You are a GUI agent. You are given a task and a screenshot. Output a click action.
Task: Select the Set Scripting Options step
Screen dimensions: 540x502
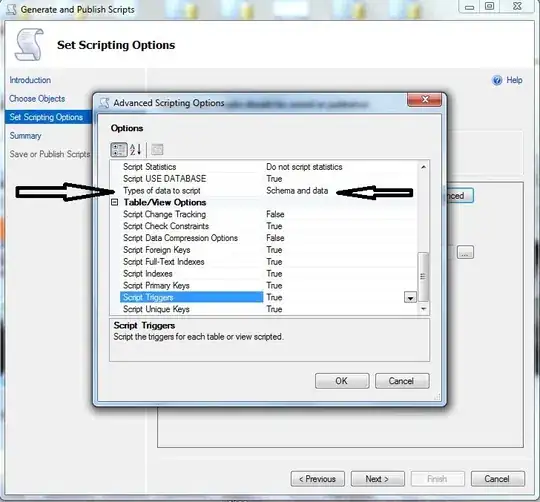coord(48,117)
